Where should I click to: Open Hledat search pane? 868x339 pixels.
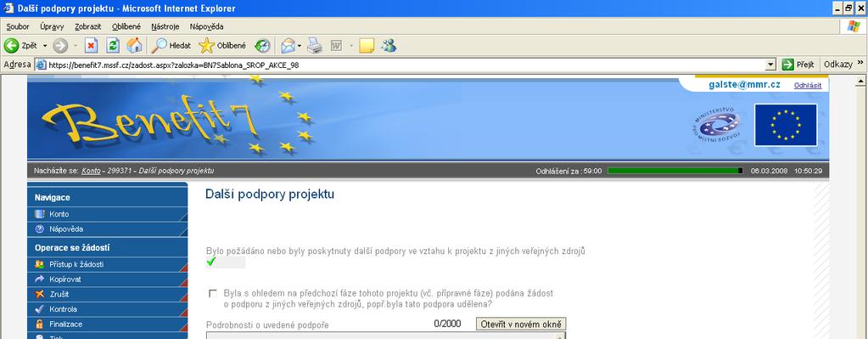click(x=171, y=45)
